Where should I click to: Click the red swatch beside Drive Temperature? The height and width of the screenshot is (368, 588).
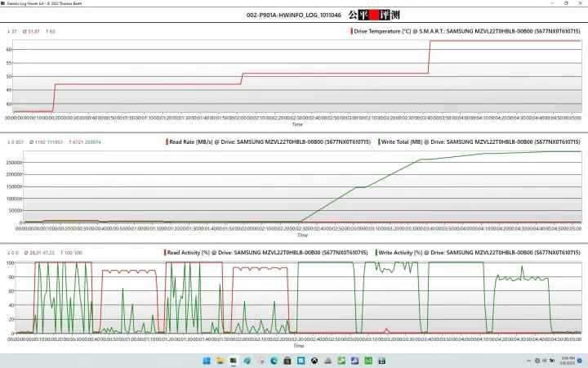[x=351, y=32]
